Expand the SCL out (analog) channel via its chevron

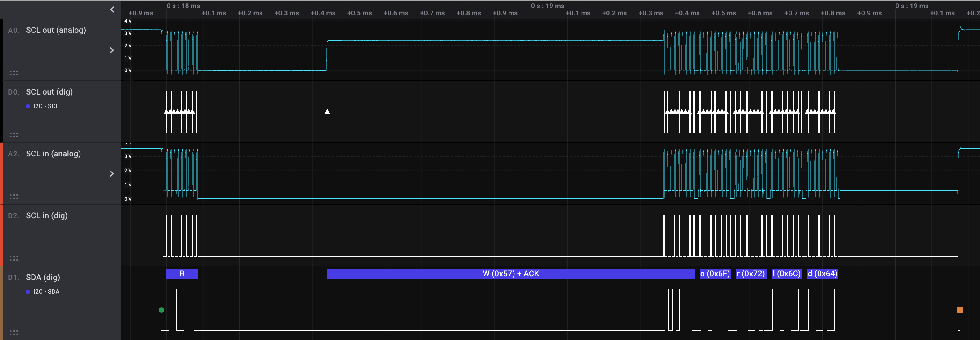pyautogui.click(x=111, y=50)
